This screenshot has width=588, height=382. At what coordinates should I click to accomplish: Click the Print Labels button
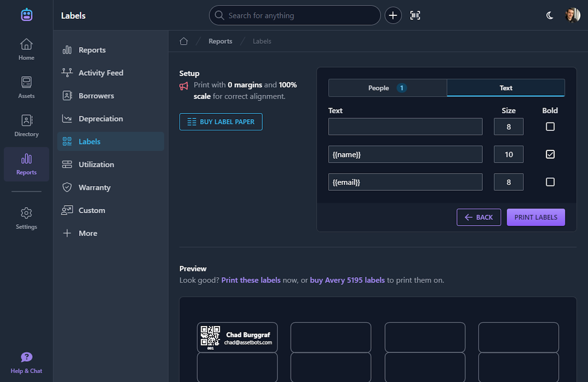pos(536,217)
